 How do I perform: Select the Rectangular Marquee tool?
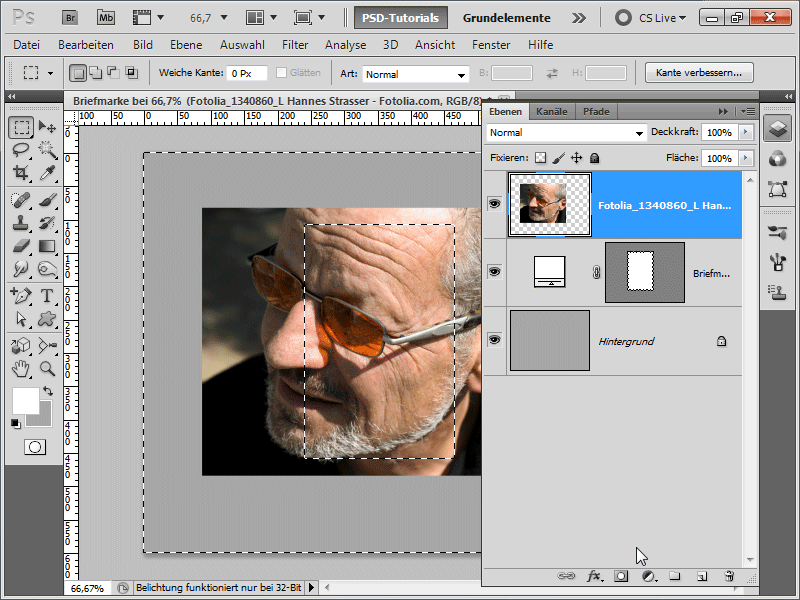21,127
